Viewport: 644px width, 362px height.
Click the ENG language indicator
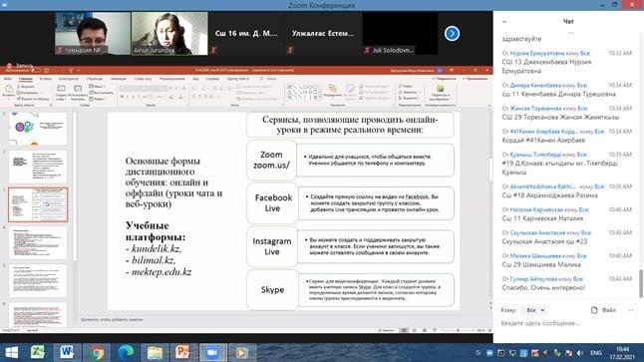[596, 353]
